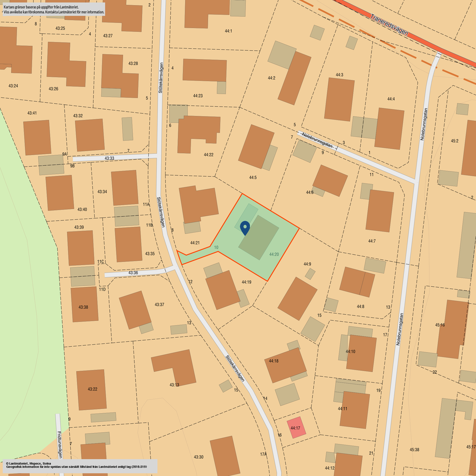Select parcel label 44:10

point(350,351)
